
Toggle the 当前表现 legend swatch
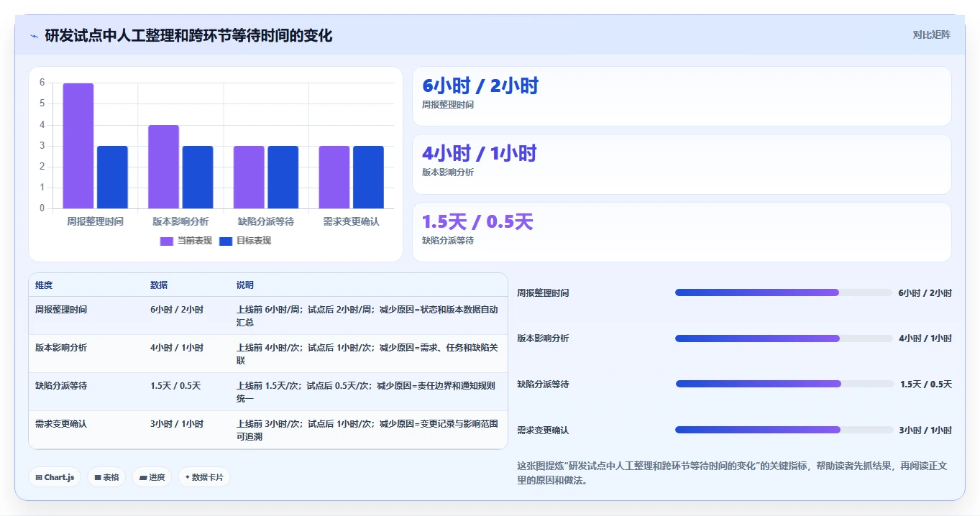coord(167,241)
